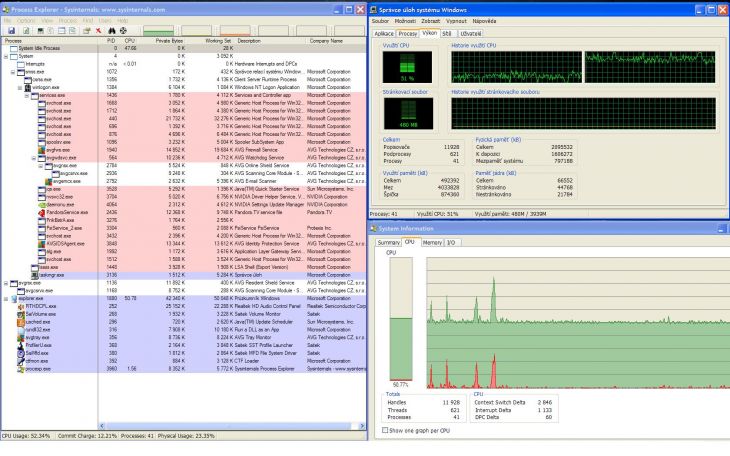Collapse the avgwdsvc.exe tree node
The width and height of the screenshot is (730, 456).
click(34, 158)
